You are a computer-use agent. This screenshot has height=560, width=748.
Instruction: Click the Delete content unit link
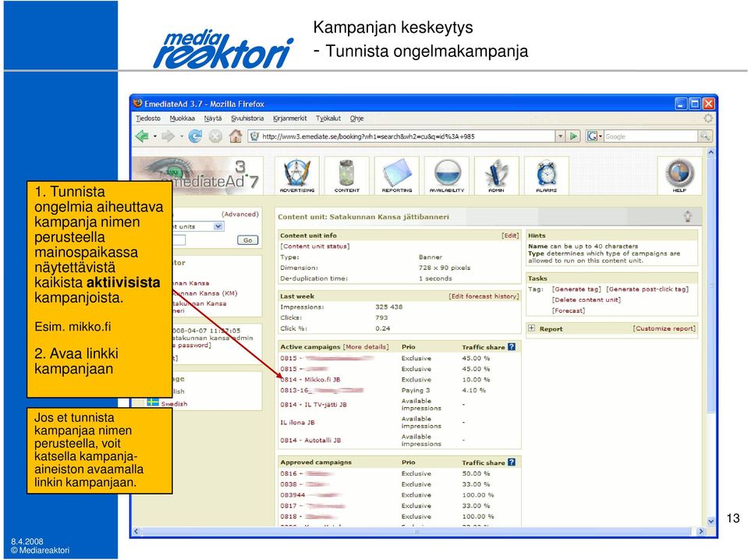point(587,299)
